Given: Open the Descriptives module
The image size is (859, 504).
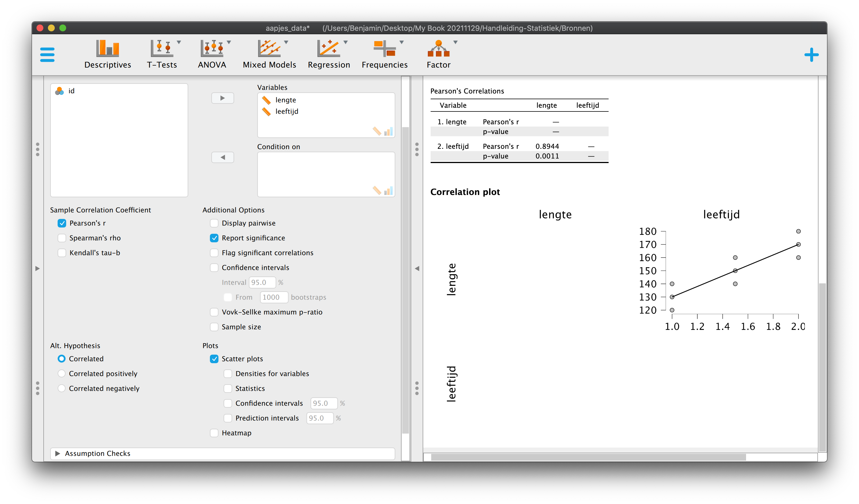Looking at the screenshot, I should point(107,54).
